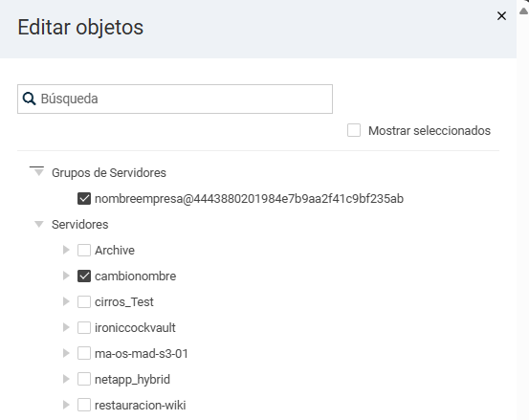
Task: Check the Archive server checkbox
Action: pos(84,251)
